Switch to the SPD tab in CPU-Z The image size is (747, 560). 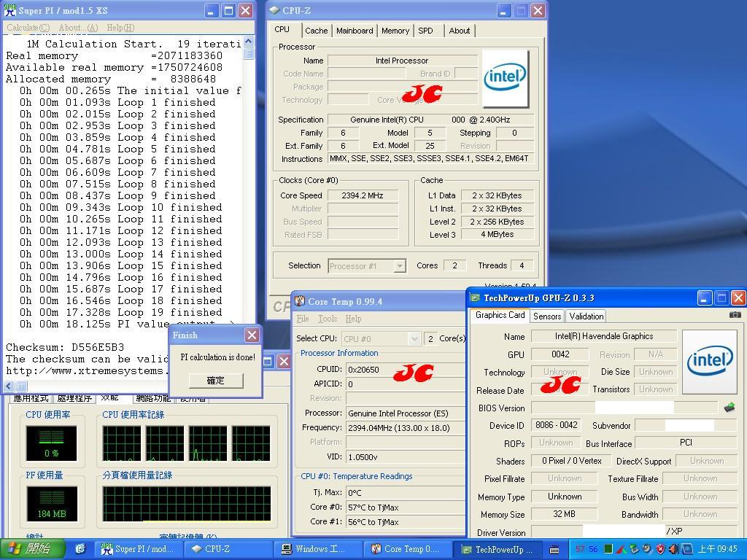point(427,31)
